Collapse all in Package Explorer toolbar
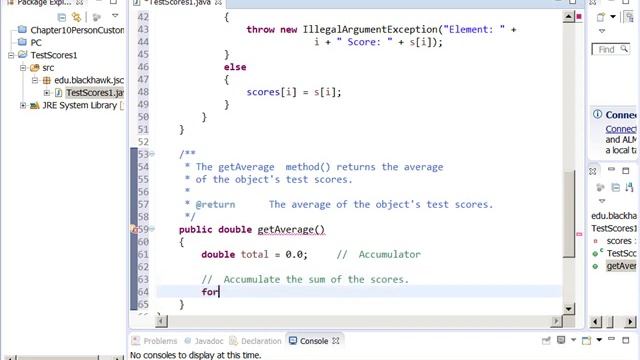The image size is (640, 360). 62,17
